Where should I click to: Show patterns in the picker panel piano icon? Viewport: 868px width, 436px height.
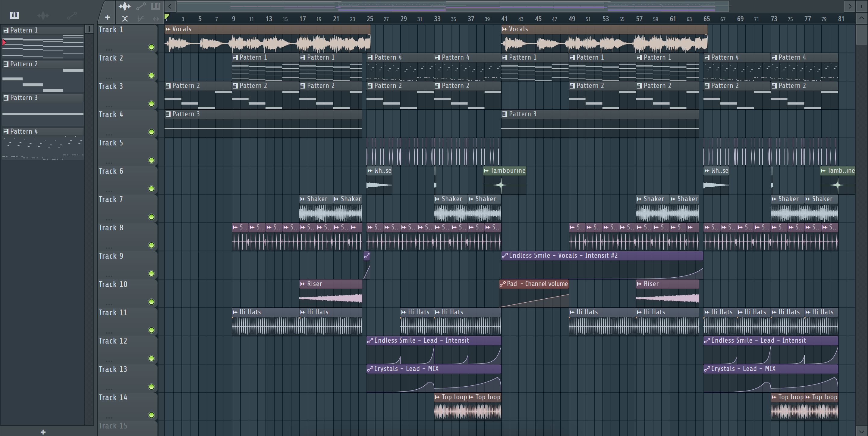click(x=14, y=15)
